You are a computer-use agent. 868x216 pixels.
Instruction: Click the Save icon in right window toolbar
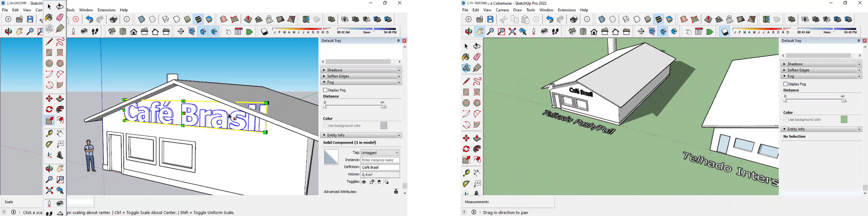[490, 19]
